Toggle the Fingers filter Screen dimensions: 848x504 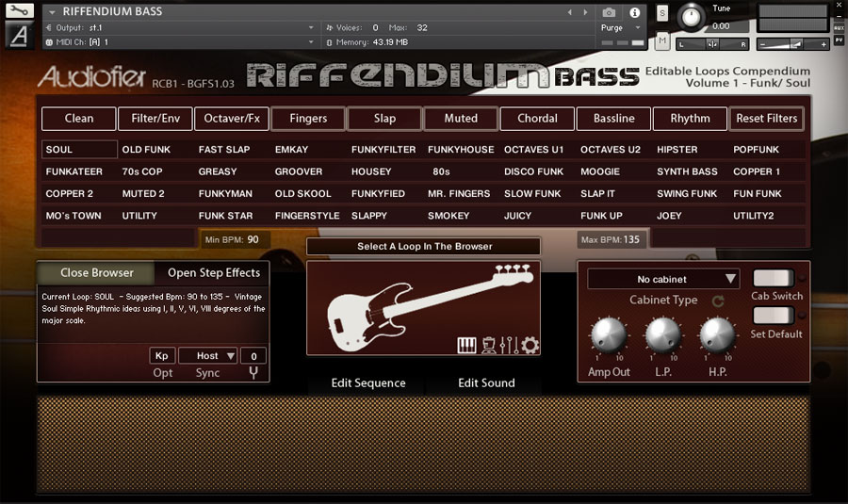308,119
